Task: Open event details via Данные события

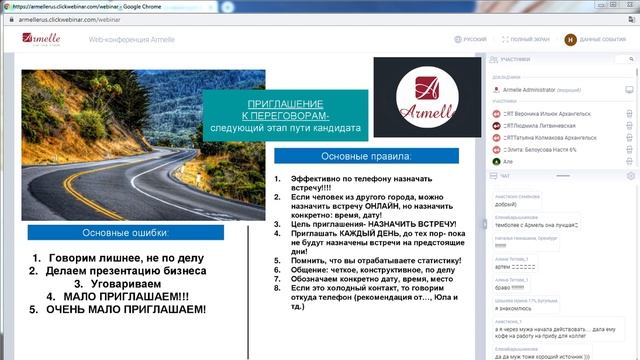Action: [x=602, y=39]
